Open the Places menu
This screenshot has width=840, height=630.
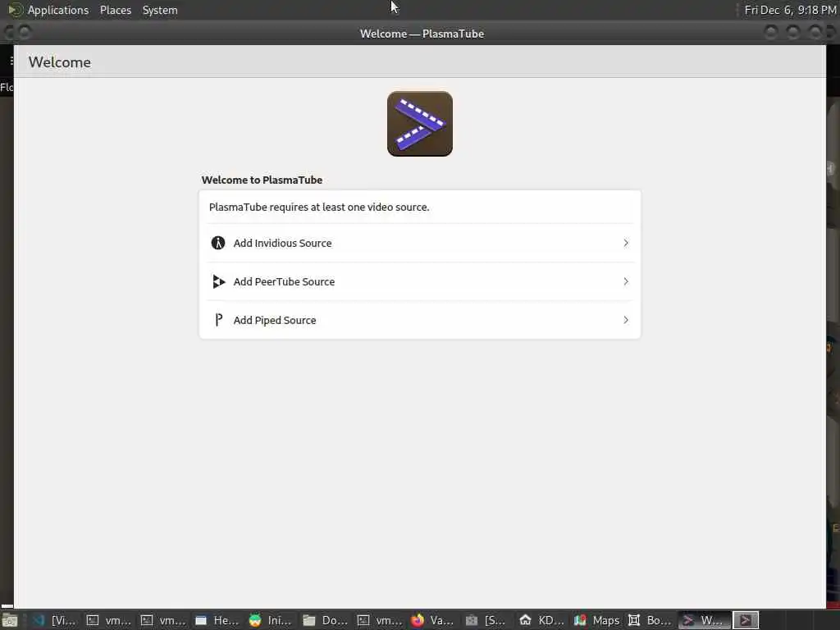coord(115,10)
